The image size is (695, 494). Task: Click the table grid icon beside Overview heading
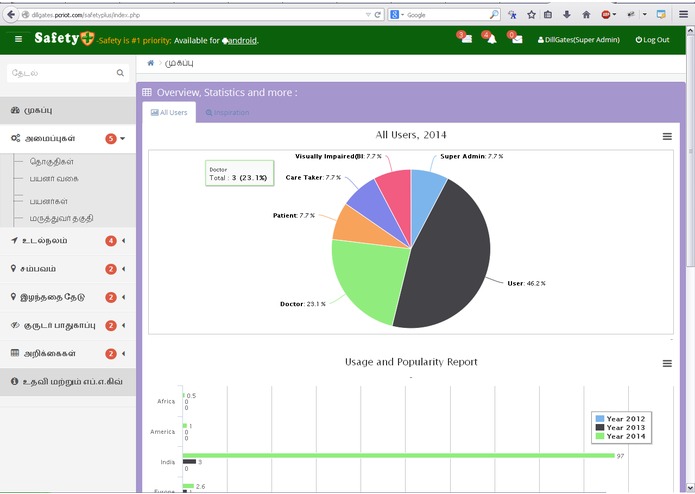click(x=147, y=92)
